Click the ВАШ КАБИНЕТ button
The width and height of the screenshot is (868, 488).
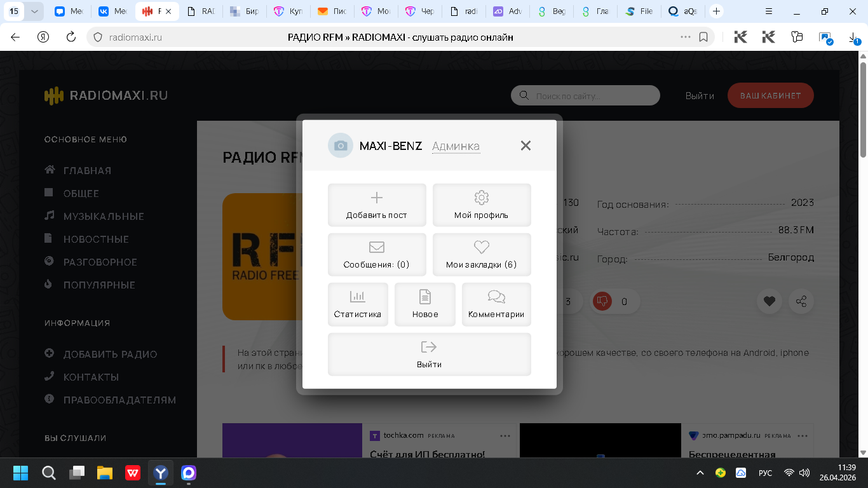(x=771, y=95)
